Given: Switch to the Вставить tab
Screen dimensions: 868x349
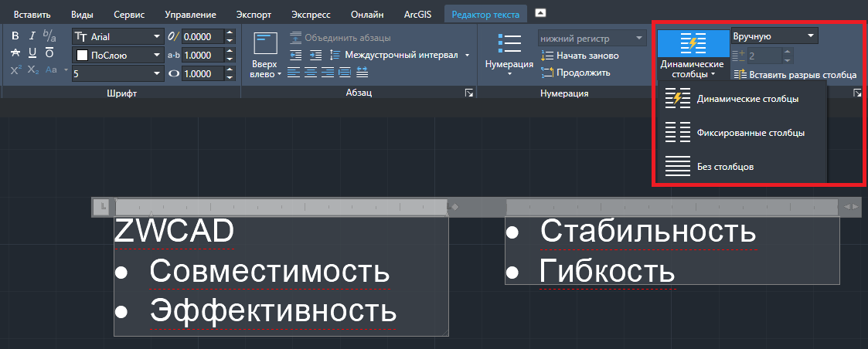Looking at the screenshot, I should 32,15.
